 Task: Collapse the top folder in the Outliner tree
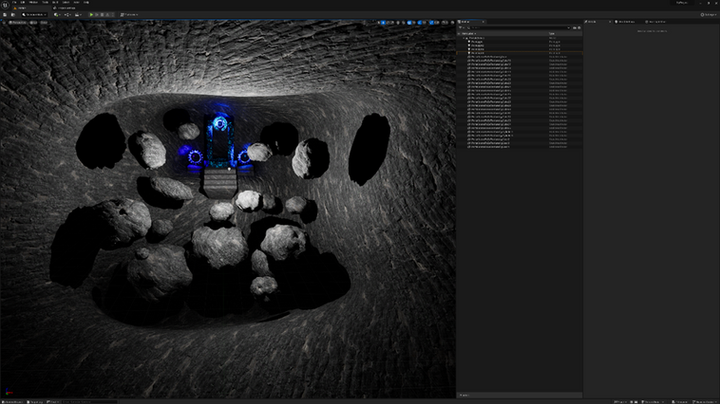[464, 38]
